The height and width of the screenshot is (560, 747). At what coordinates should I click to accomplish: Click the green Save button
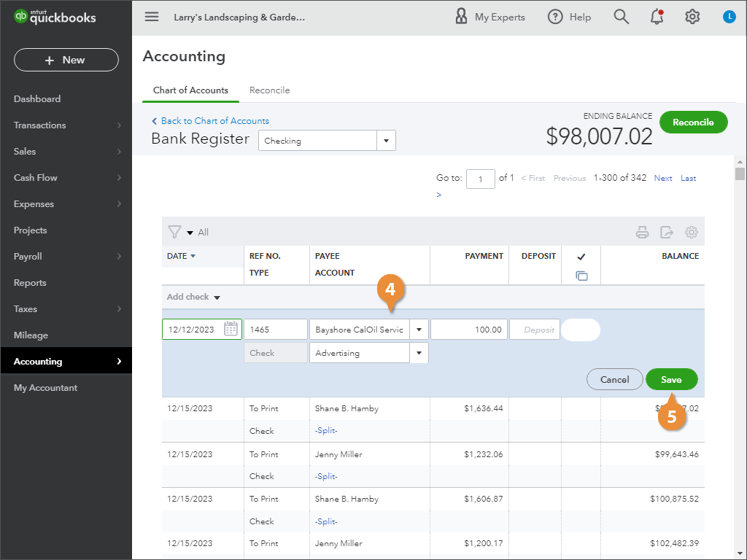(671, 379)
